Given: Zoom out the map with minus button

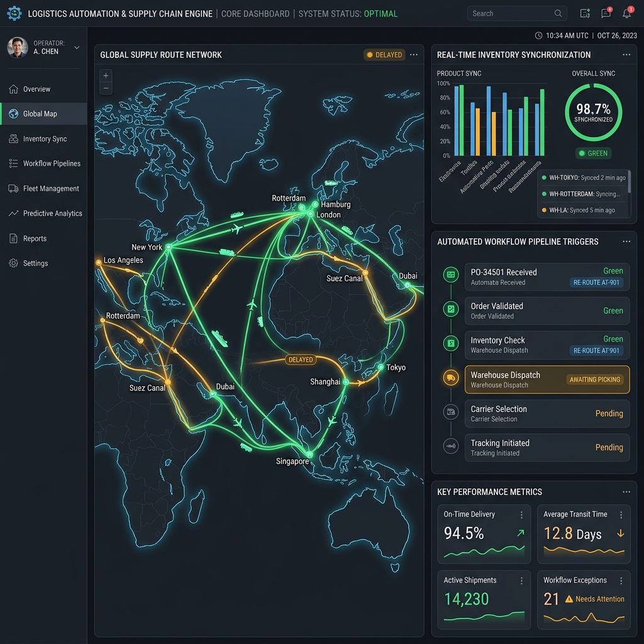Looking at the screenshot, I should click(x=106, y=88).
